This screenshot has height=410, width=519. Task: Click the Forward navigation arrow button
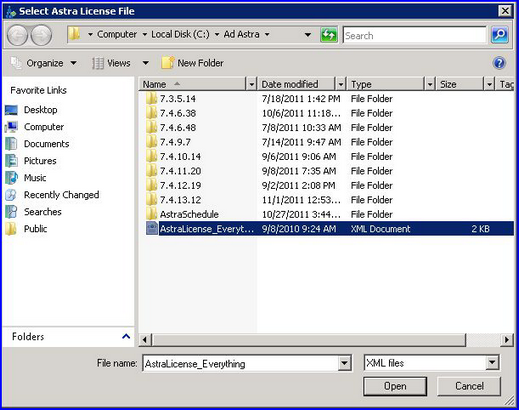pyautogui.click(x=41, y=35)
